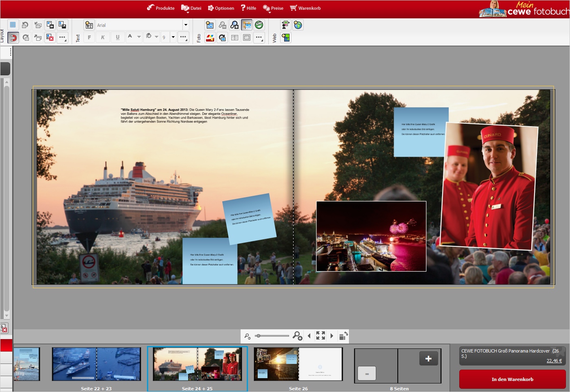The width and height of the screenshot is (570, 392).
Task: Click the undo arrow icon
Action: click(25, 25)
